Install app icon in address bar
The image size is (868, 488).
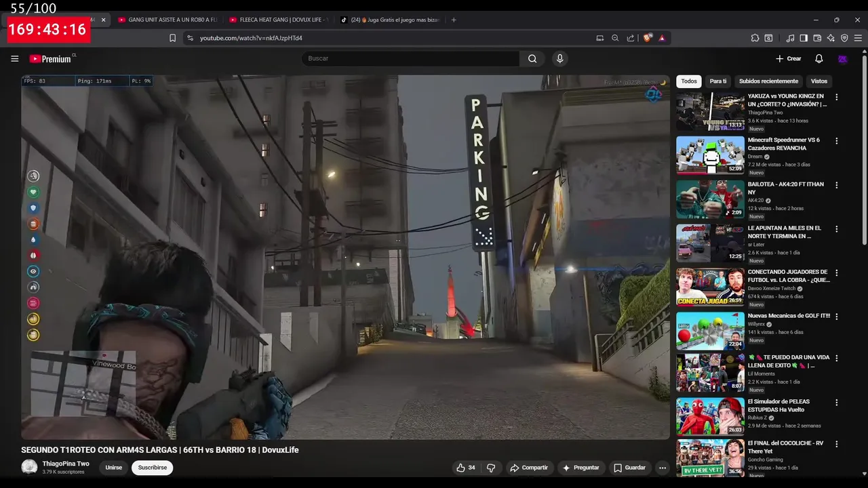tap(599, 38)
